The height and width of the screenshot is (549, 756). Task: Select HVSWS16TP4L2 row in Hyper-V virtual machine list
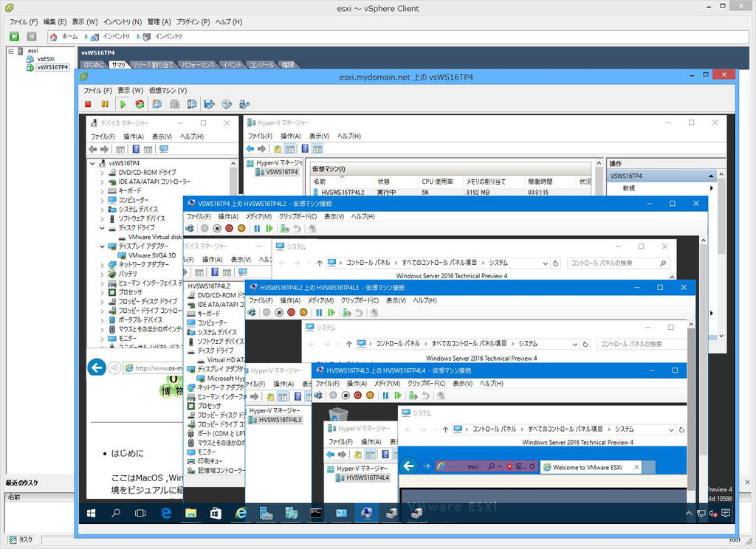coord(451,193)
